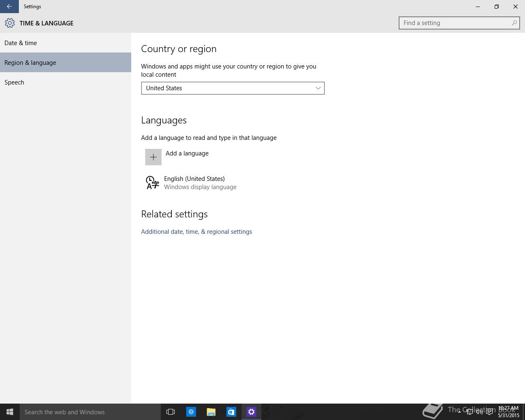Click the back arrow in Settings title bar
The height and width of the screenshot is (420, 525).
click(x=9, y=7)
